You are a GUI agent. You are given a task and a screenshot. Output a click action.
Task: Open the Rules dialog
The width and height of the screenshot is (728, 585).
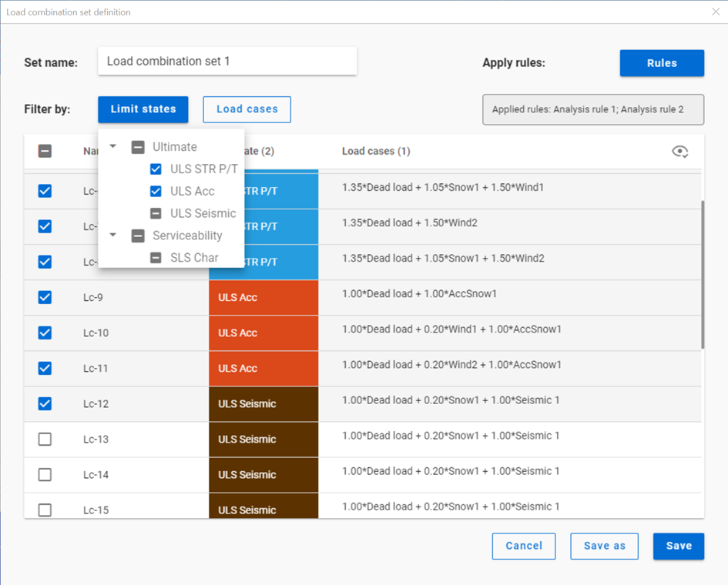tap(662, 63)
